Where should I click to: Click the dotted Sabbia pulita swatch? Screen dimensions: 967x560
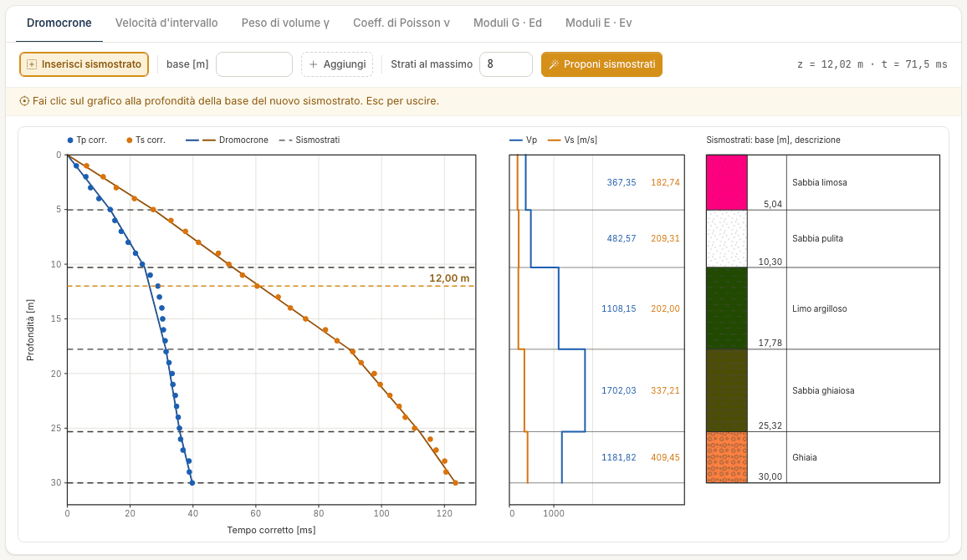[x=726, y=239]
